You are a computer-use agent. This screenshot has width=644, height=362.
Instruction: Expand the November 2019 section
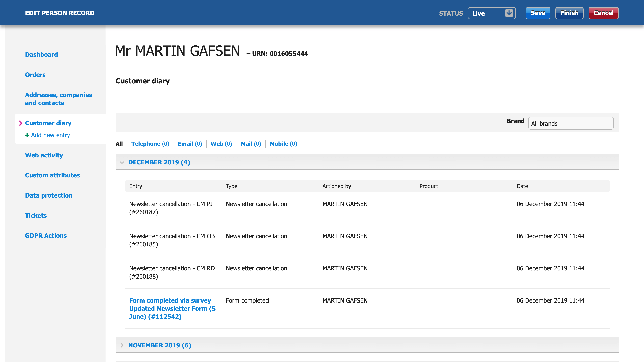tap(159, 345)
